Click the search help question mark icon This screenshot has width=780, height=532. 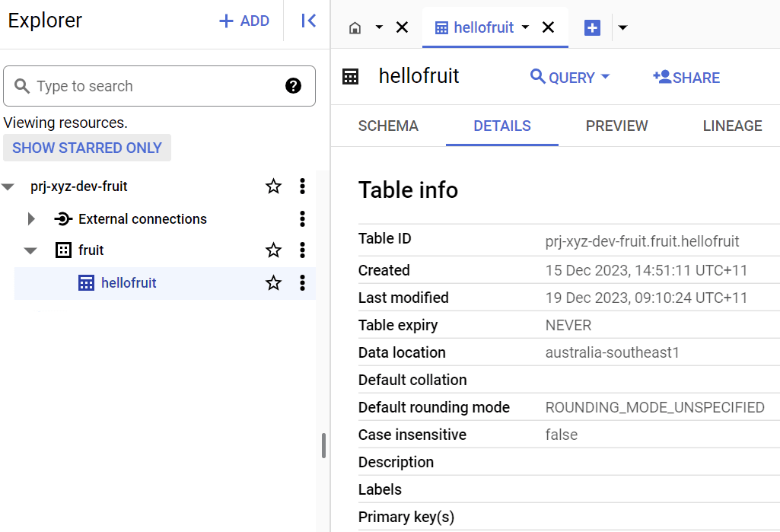pos(293,86)
